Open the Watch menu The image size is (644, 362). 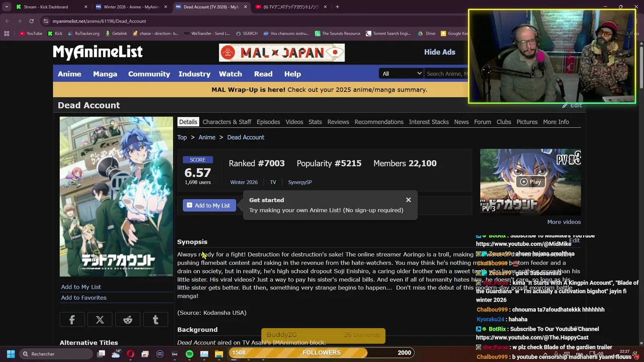(x=230, y=74)
